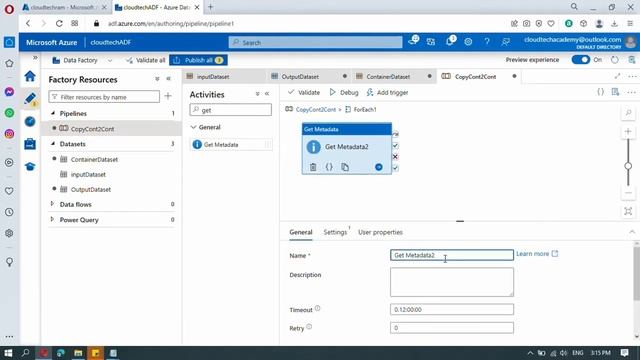Open Windows taskbar search
Viewport: 640px width, 360px height.
coord(25,353)
